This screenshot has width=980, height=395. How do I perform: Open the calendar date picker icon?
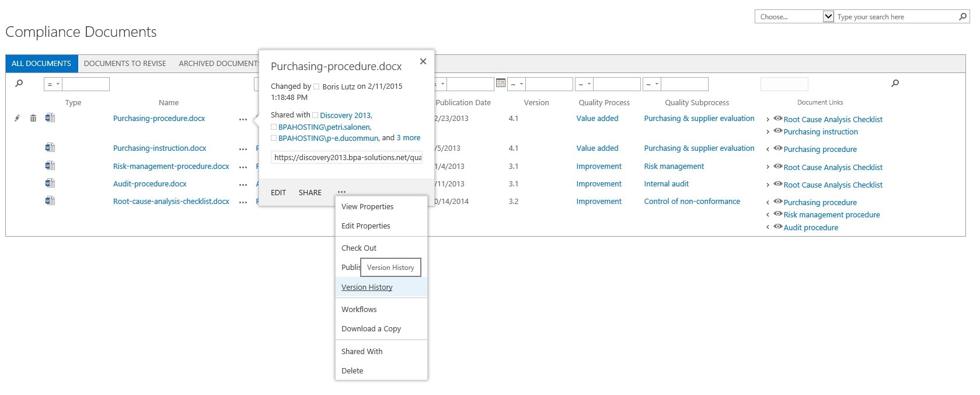(500, 83)
